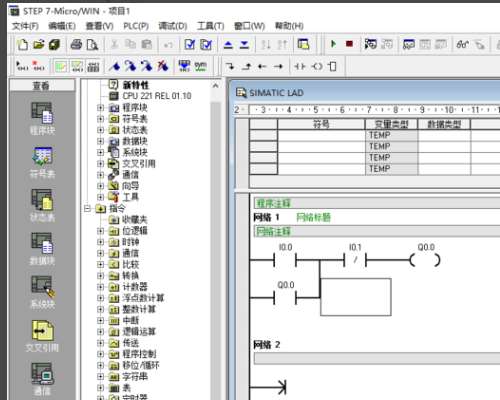This screenshot has width=500, height=400.
Task: Expand the 符号表 tree node
Action: pyautogui.click(x=100, y=119)
